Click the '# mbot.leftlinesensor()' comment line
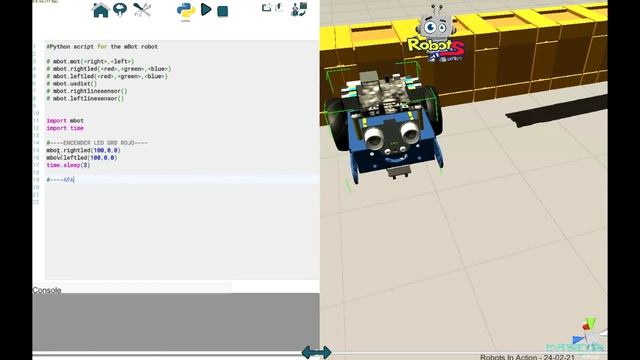This screenshot has width=640, height=360. pyautogui.click(x=85, y=98)
